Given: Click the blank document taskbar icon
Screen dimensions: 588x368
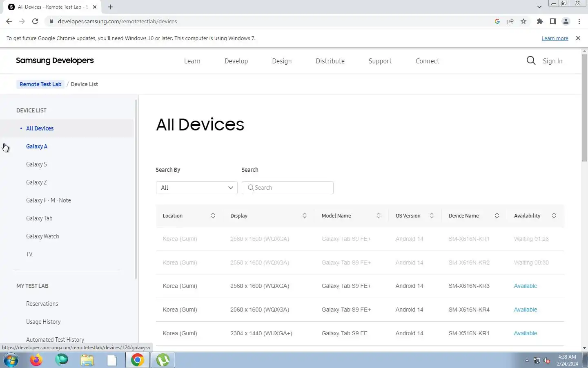Looking at the screenshot, I should point(112,360).
